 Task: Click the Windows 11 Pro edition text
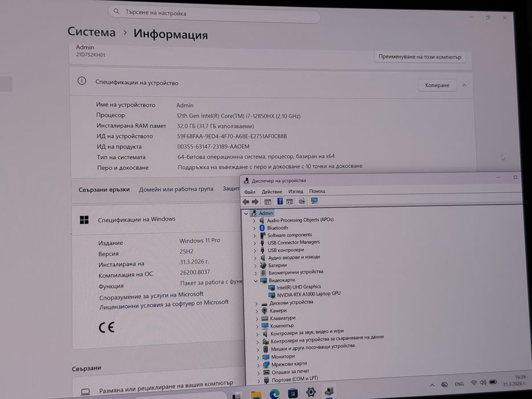[x=200, y=240]
